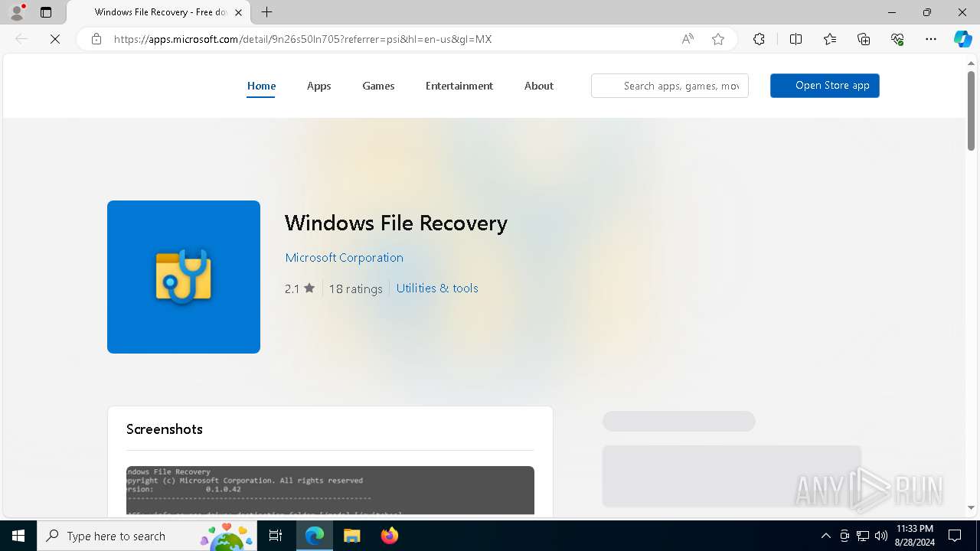This screenshot has width=980, height=551.
Task: Open Microsoft Corporation publisher link
Action: coord(344,258)
